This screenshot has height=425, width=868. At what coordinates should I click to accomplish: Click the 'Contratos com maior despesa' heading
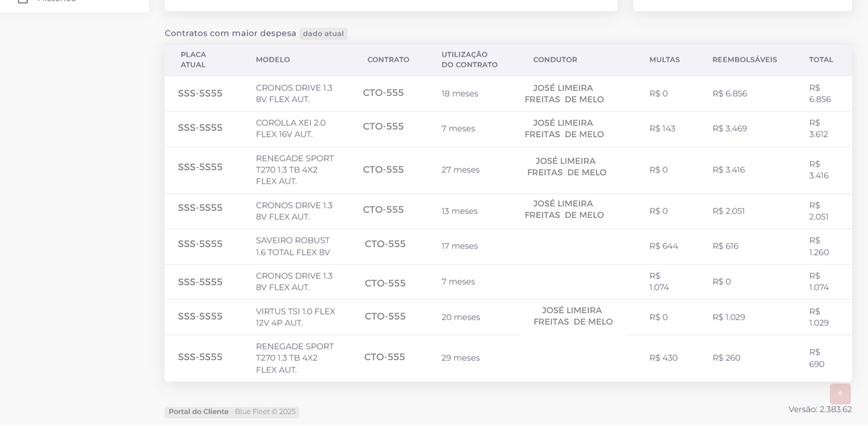coord(231,33)
